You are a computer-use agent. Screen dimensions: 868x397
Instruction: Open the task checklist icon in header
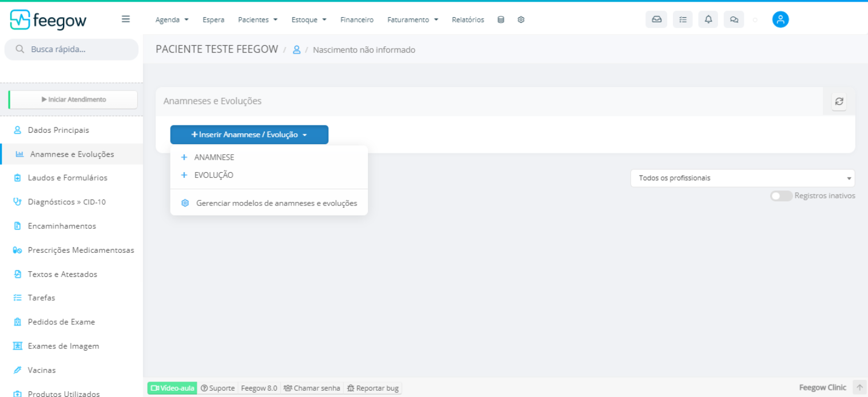pos(683,19)
